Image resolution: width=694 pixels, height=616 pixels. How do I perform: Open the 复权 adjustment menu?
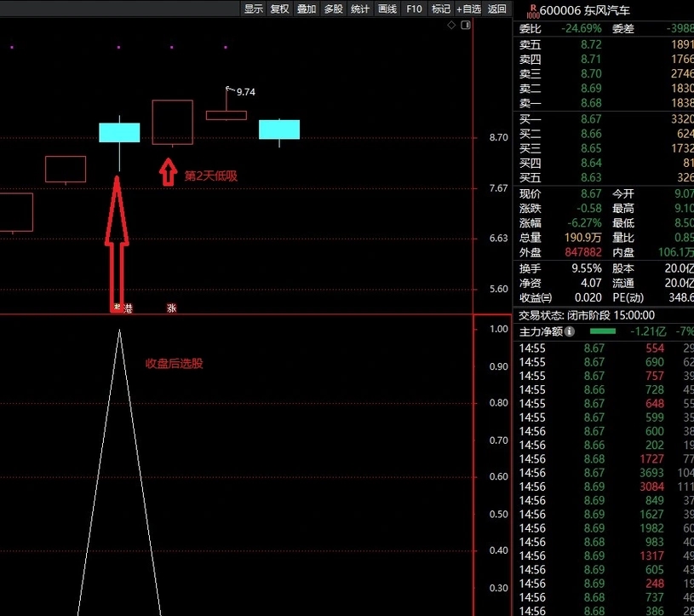point(280,9)
